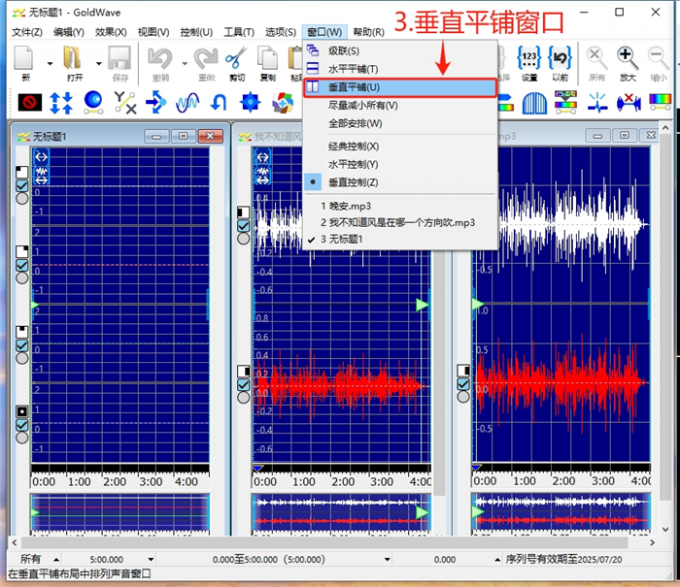The width and height of the screenshot is (680, 587).
Task: Toggle fourth channel checkbox in 无标题1 window
Action: pyautogui.click(x=22, y=425)
